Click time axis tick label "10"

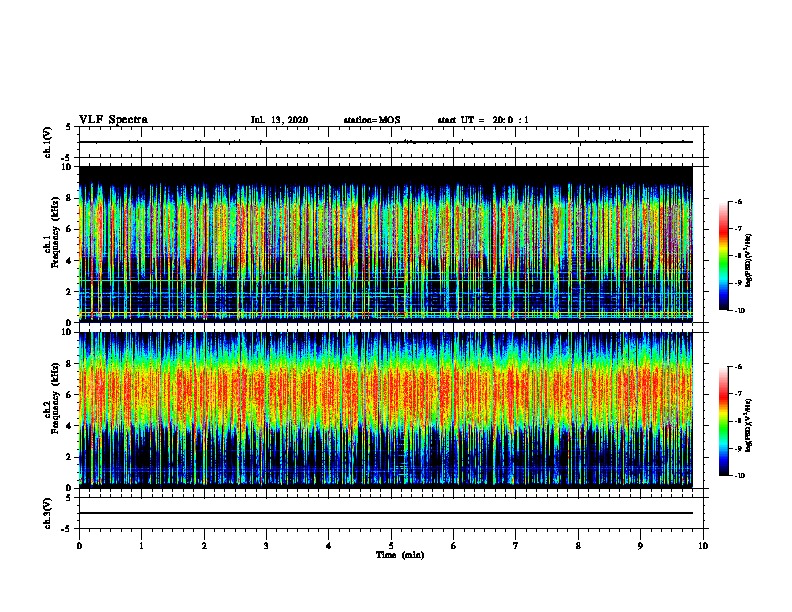coord(703,546)
